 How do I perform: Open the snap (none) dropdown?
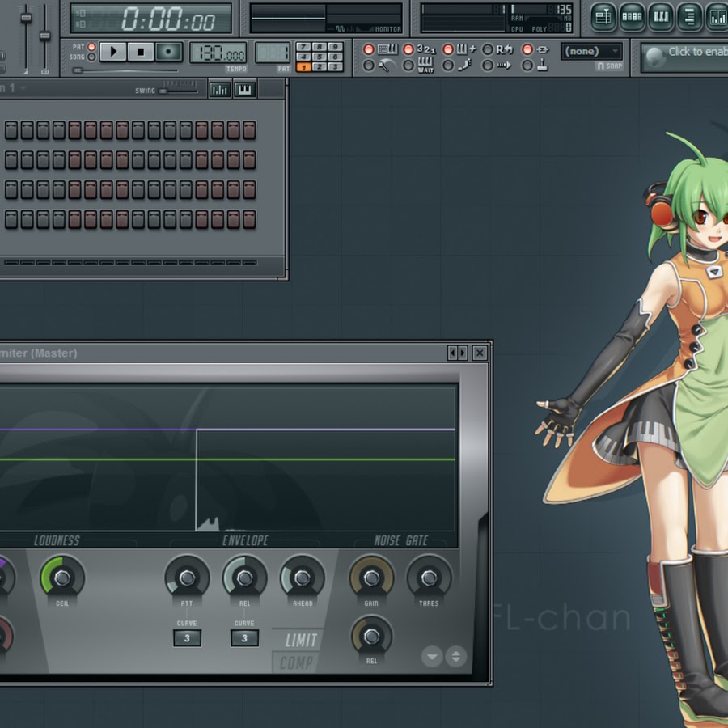(591, 51)
